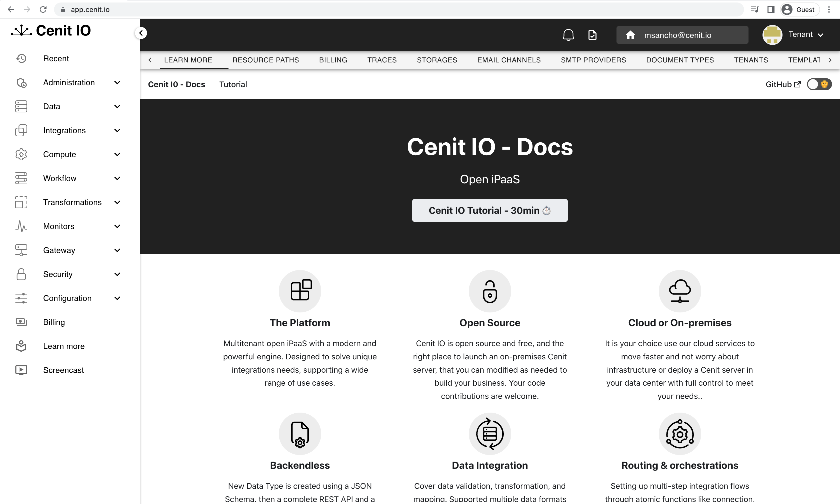Collapse the sidebar with the arrow button

(141, 33)
